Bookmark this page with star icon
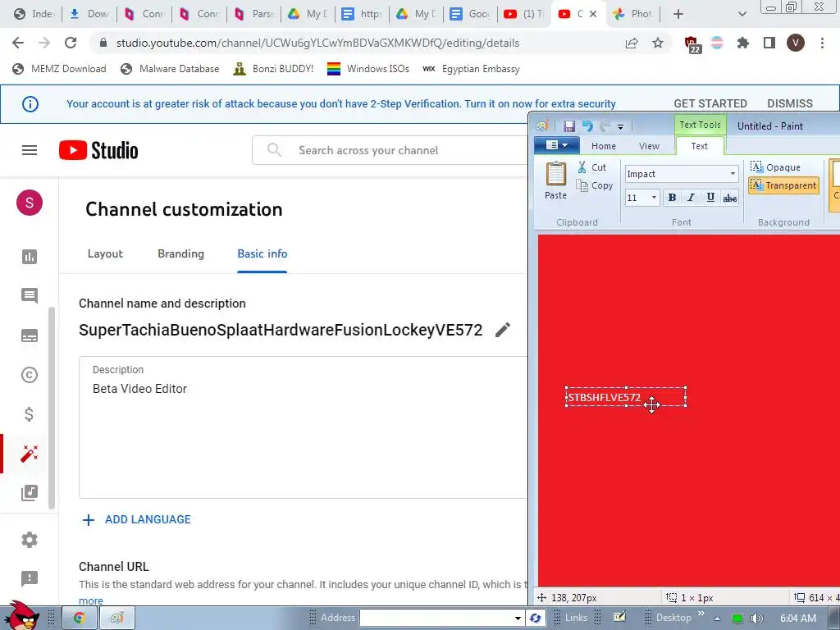This screenshot has width=840, height=630. [x=658, y=43]
